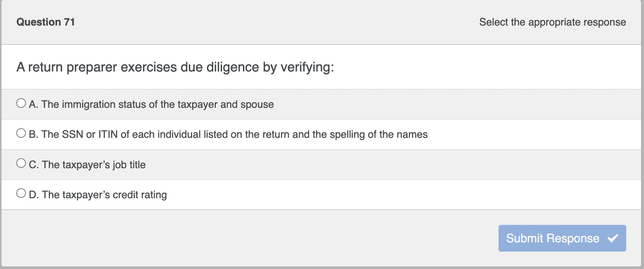
Task: Click the letter B option label
Action: (x=33, y=134)
